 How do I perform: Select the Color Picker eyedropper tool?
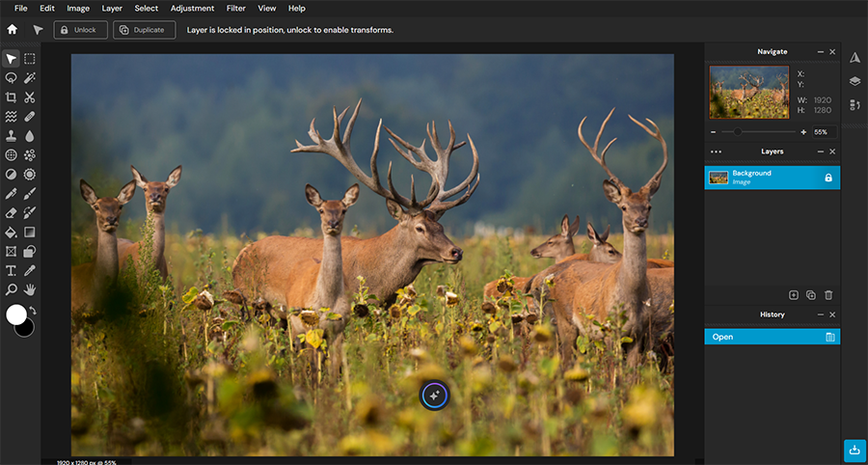(30, 270)
